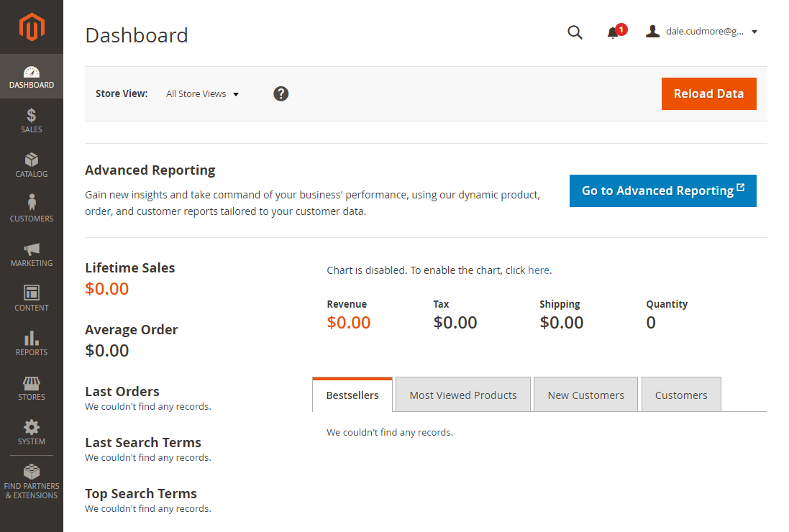Click the Advanced Reporting heading
Screen dimensions: 789x532
click(x=150, y=170)
